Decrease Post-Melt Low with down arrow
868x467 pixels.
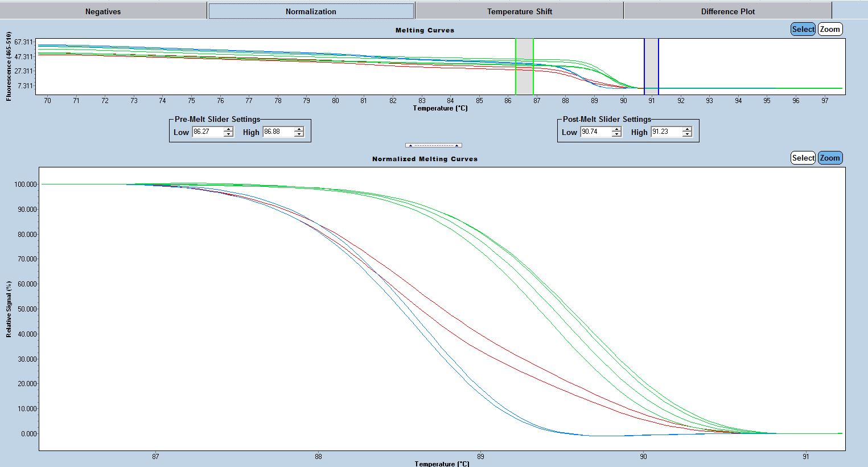[x=617, y=135]
